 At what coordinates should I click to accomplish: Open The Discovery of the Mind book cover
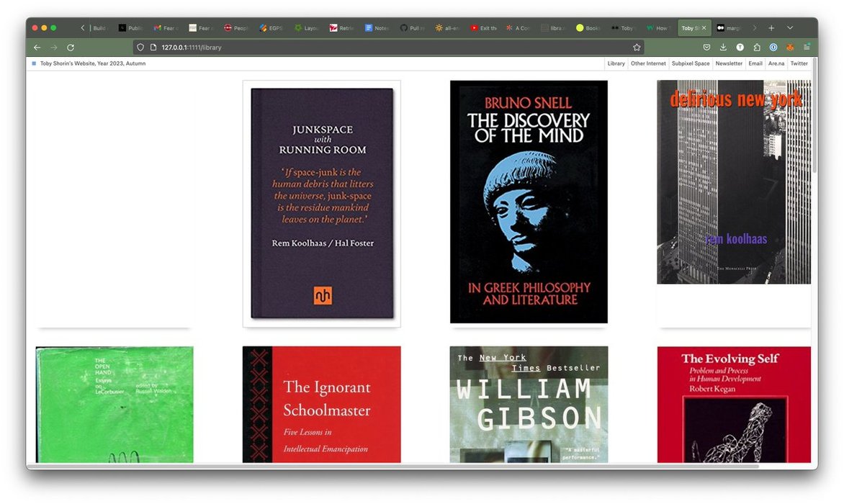(529, 202)
